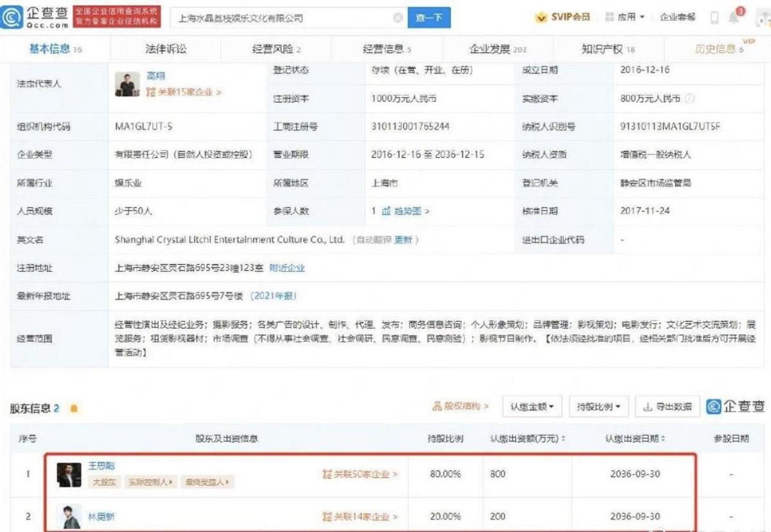Sort by 认缴出资日期 column header
This screenshot has height=532, width=771.
tap(635, 439)
